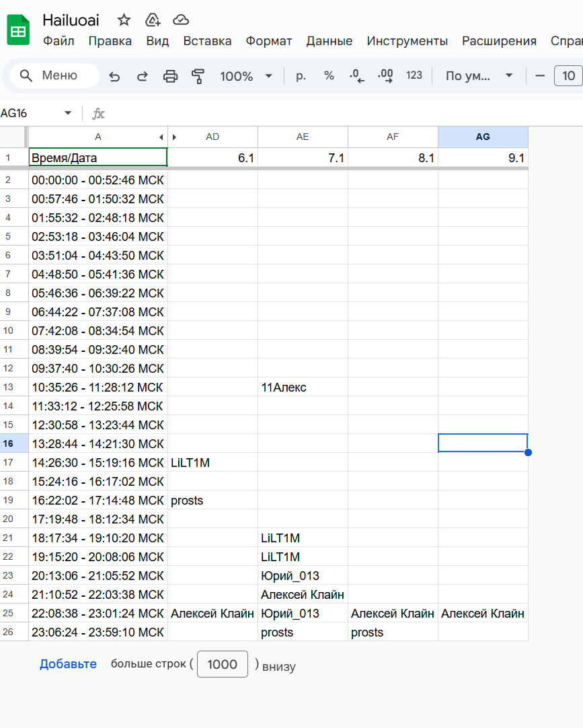Open the Вставка menu
This screenshot has width=583, height=728.
(x=207, y=41)
